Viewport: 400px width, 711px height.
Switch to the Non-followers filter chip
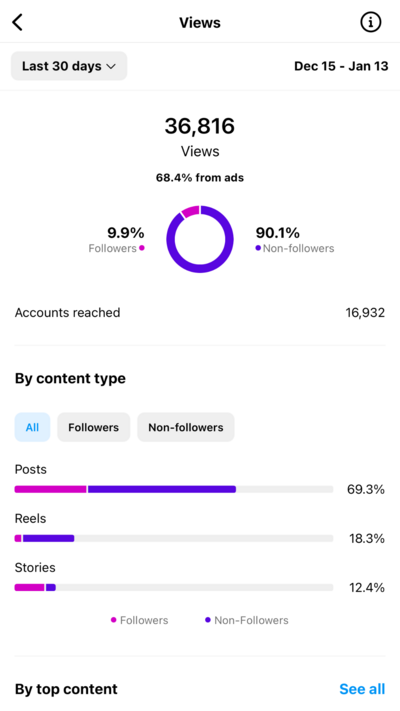(186, 427)
